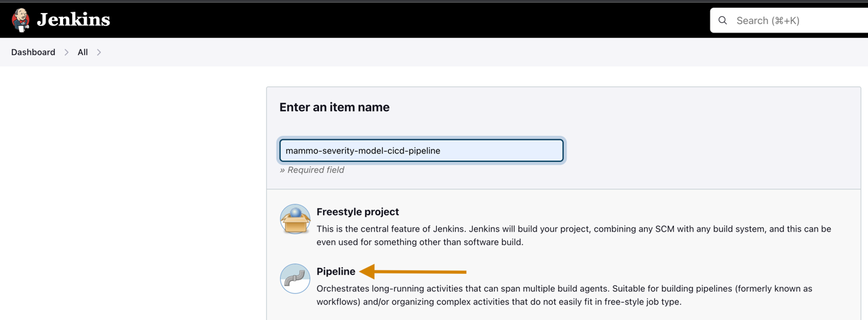Choose the Pipeline item type title
Screen dimensions: 868x320
point(336,271)
